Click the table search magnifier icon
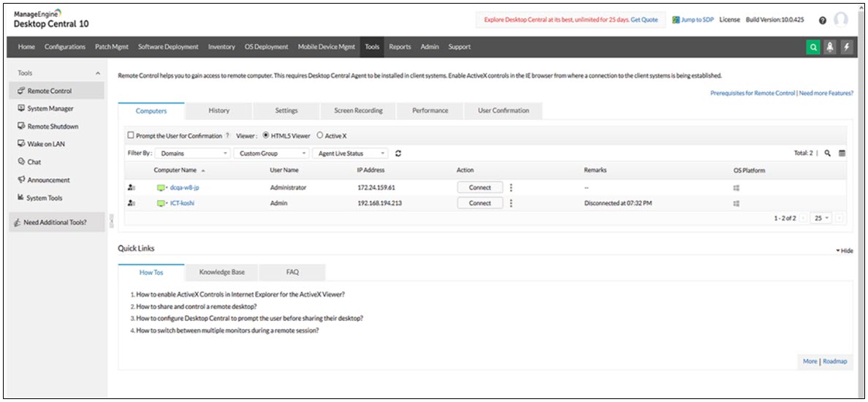The height and width of the screenshot is (402, 868). (827, 153)
